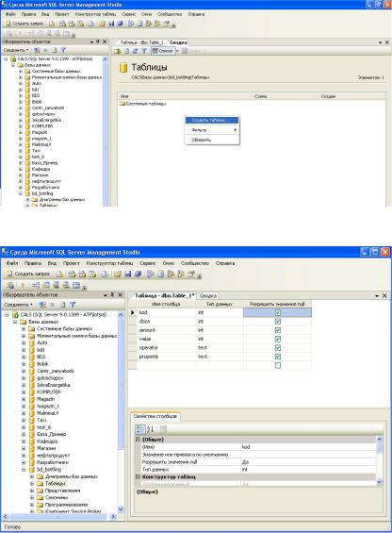This screenshot has height=533, width=392.
Task: Click Open File folder icon in Сводка window toolbar
Action: [x=102, y=24]
